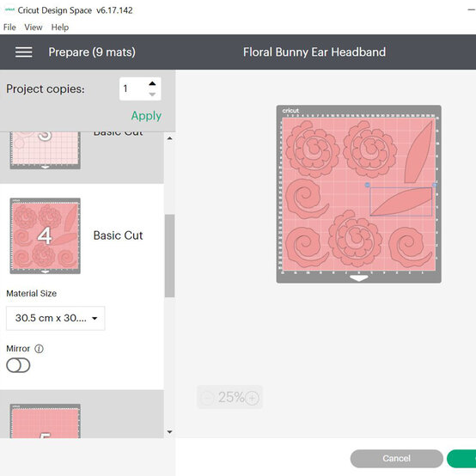The image size is (476, 476).
Task: Click the Project copies label
Action: tap(46, 89)
